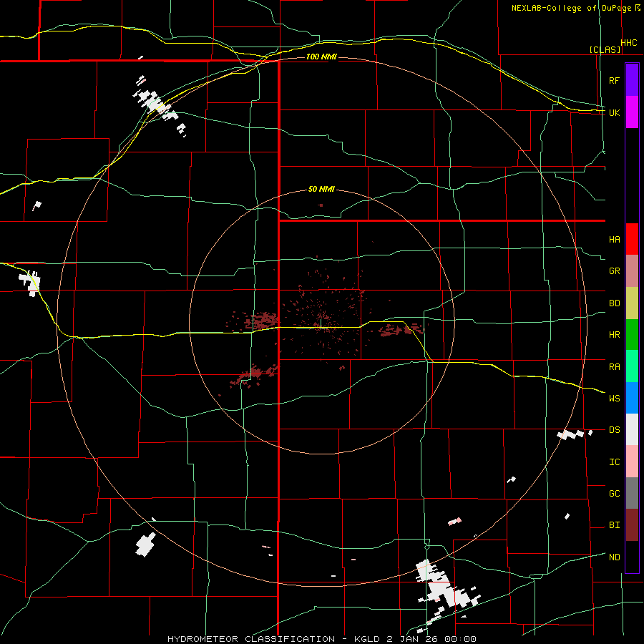644x644 pixels.
Task: Click the ND black legend swatch
Action: coord(632,557)
